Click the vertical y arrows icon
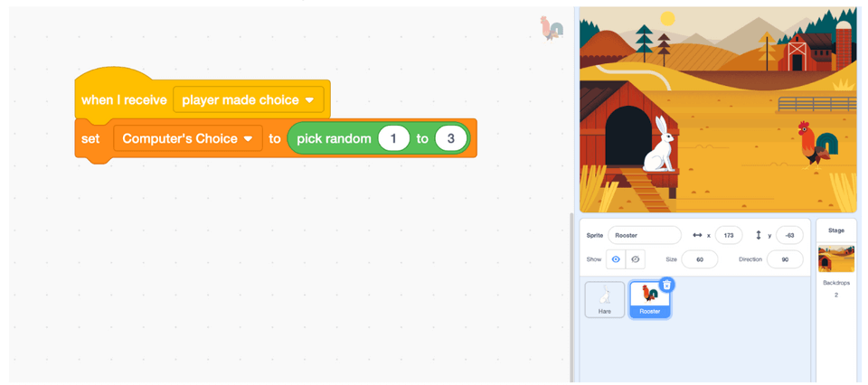 759,235
